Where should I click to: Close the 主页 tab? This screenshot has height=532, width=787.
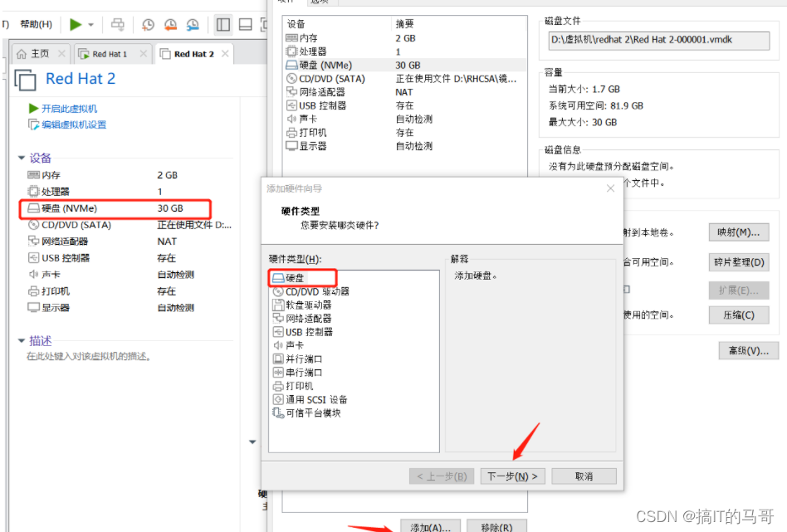tap(61, 53)
